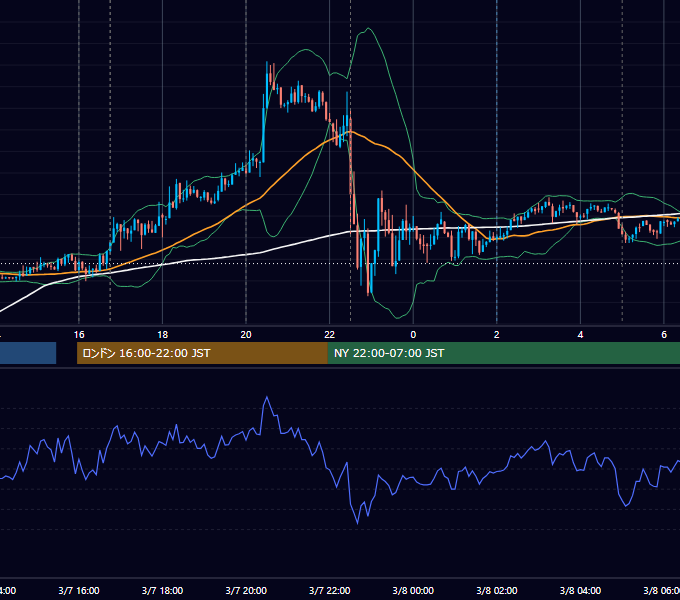Click the 3/7 16:00 date label
Image resolution: width=680 pixels, height=600 pixels.
(79, 591)
